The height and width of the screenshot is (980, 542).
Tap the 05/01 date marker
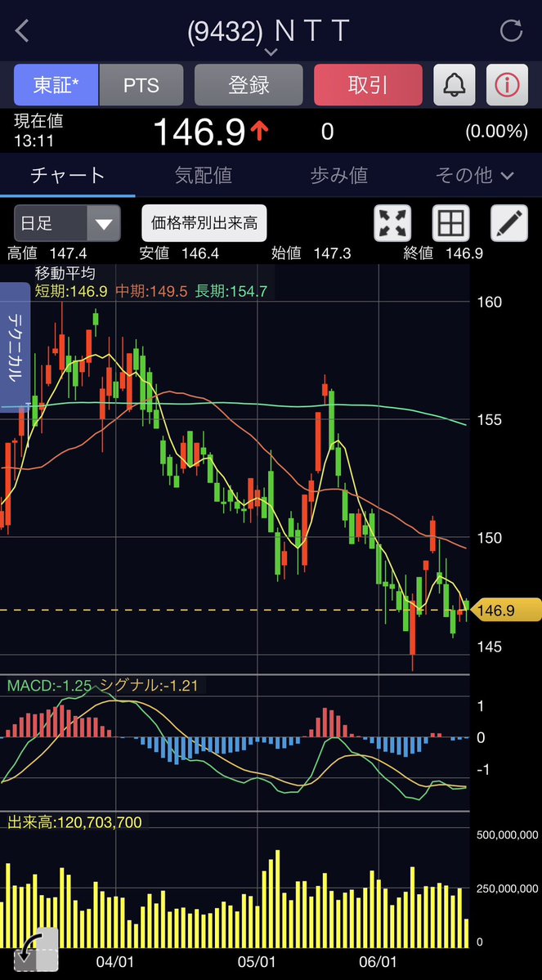[x=257, y=960]
